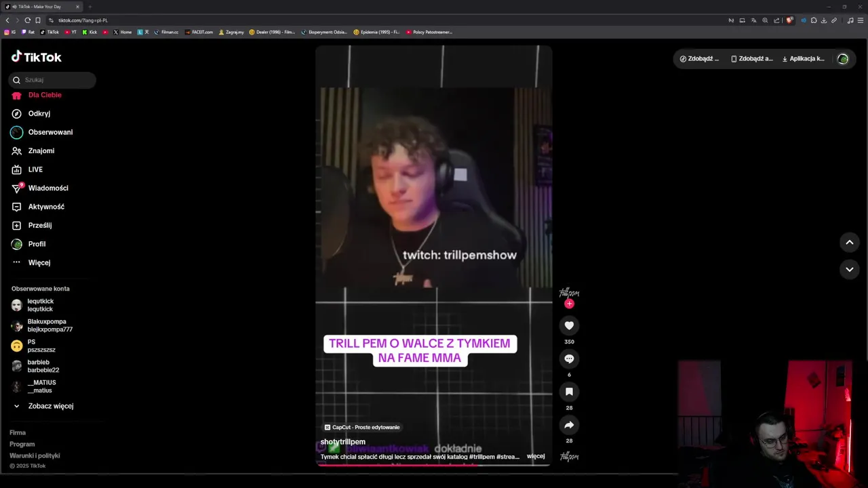Open the profile avatar menu in header

tap(843, 59)
